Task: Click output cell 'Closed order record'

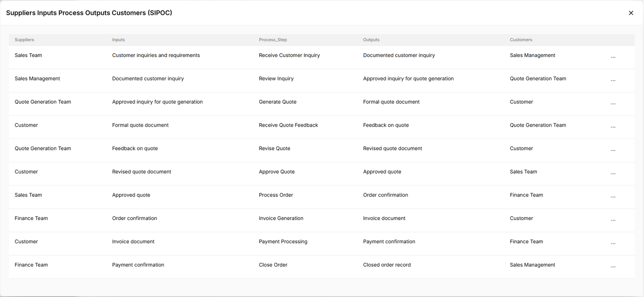Action: click(x=387, y=265)
